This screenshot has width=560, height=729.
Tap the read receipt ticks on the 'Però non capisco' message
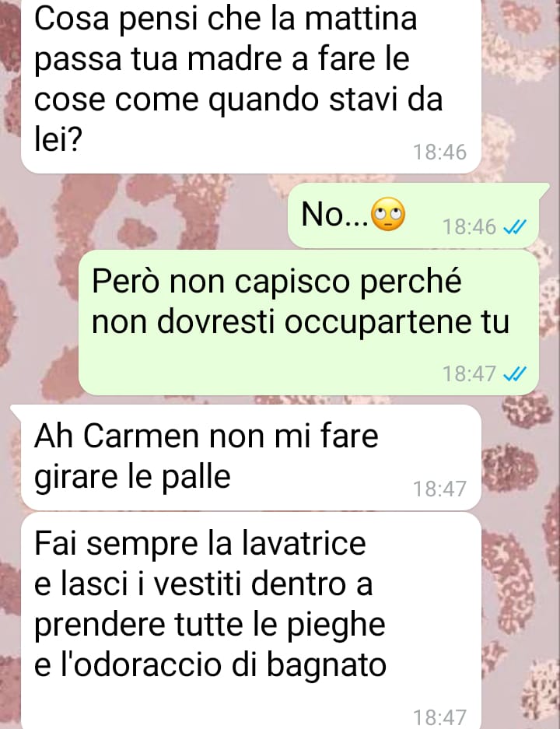pyautogui.click(x=515, y=373)
